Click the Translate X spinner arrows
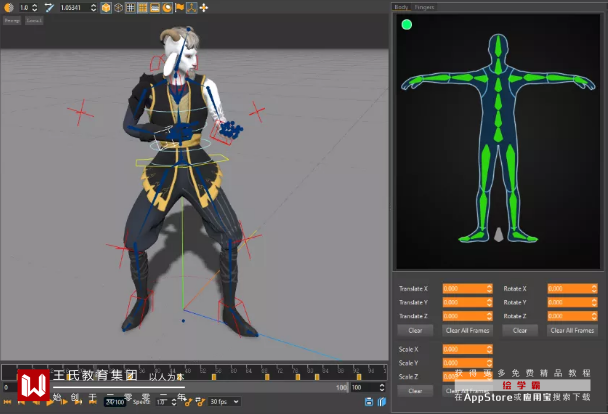Image resolution: width=608 pixels, height=414 pixels. pyautogui.click(x=489, y=289)
